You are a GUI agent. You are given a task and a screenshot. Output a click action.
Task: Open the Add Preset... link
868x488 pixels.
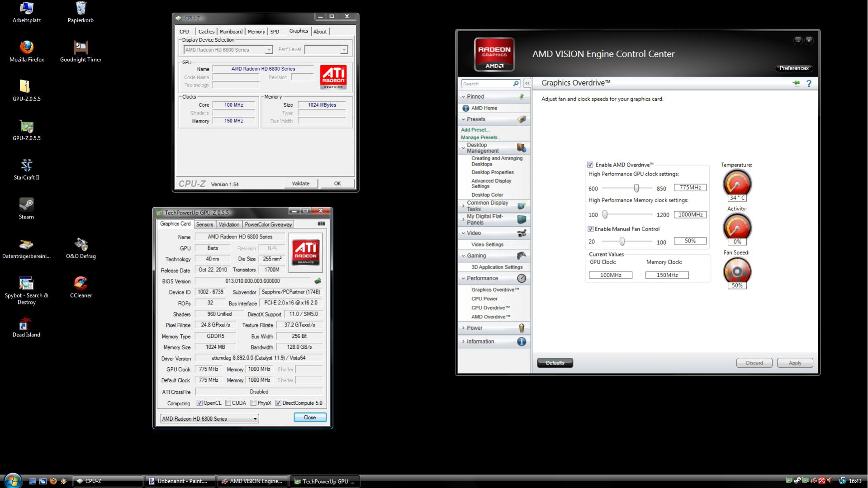pos(475,130)
